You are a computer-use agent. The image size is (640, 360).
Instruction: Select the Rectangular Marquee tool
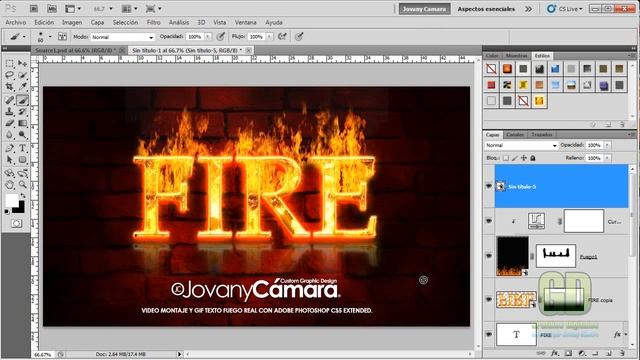point(9,64)
